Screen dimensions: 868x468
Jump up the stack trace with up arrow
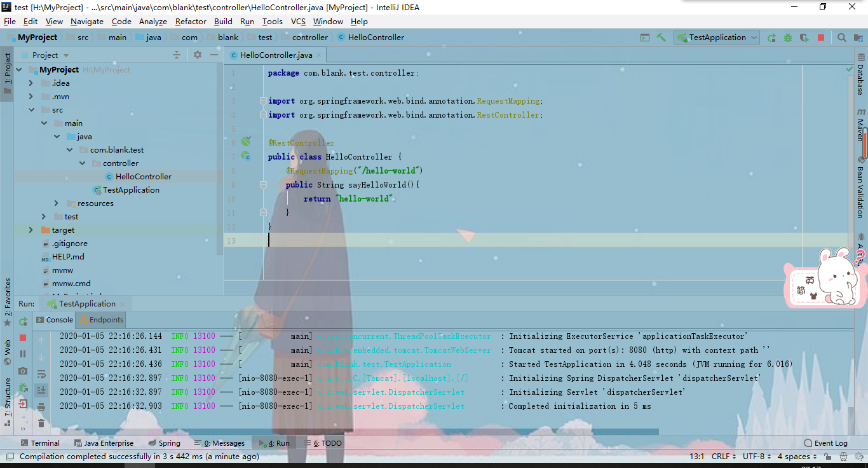(x=41, y=341)
